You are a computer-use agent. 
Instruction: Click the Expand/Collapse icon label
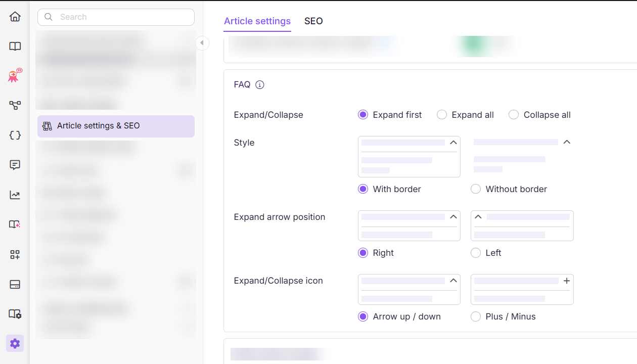point(279,281)
